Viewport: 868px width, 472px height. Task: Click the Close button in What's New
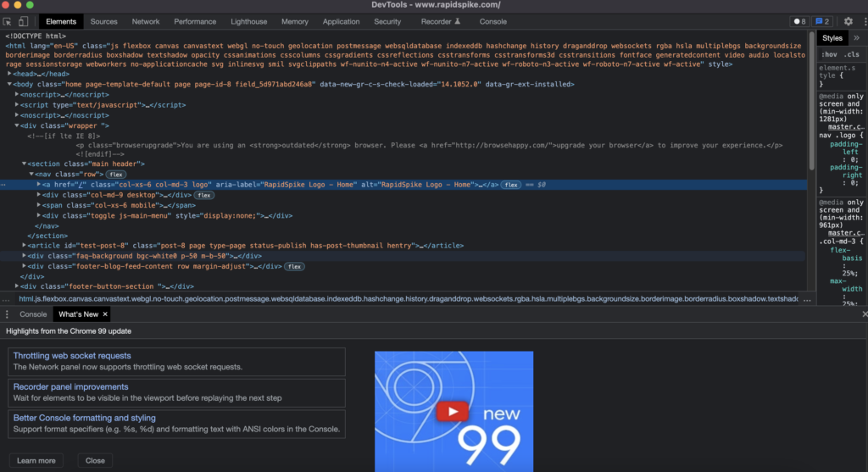(95, 460)
